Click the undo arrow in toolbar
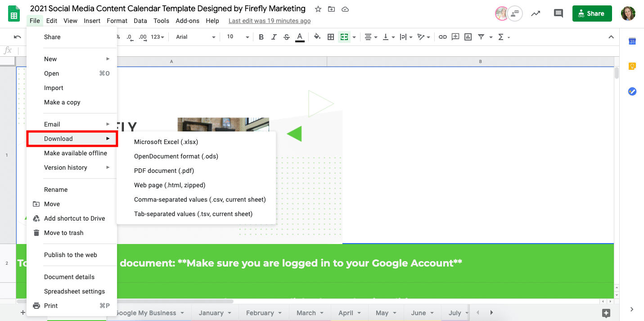 click(18, 37)
